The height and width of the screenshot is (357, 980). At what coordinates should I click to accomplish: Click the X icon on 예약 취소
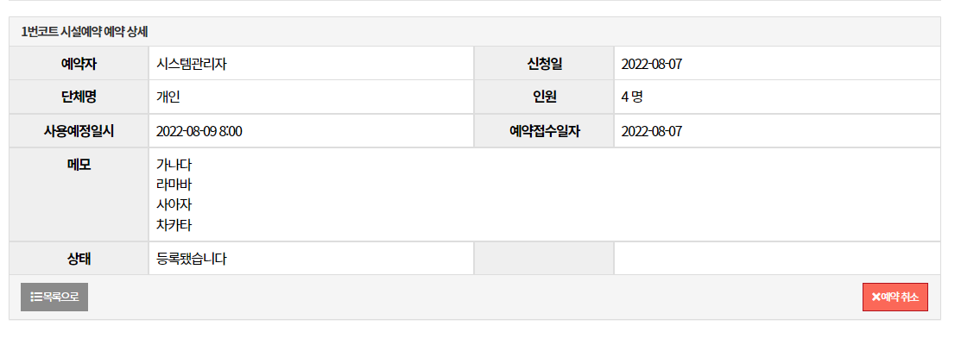(876, 297)
